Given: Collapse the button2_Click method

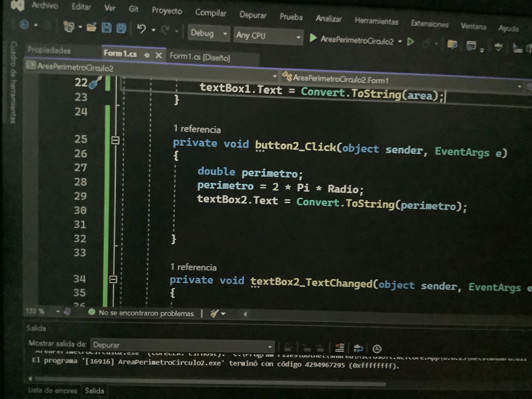Looking at the screenshot, I should pyautogui.click(x=115, y=140).
